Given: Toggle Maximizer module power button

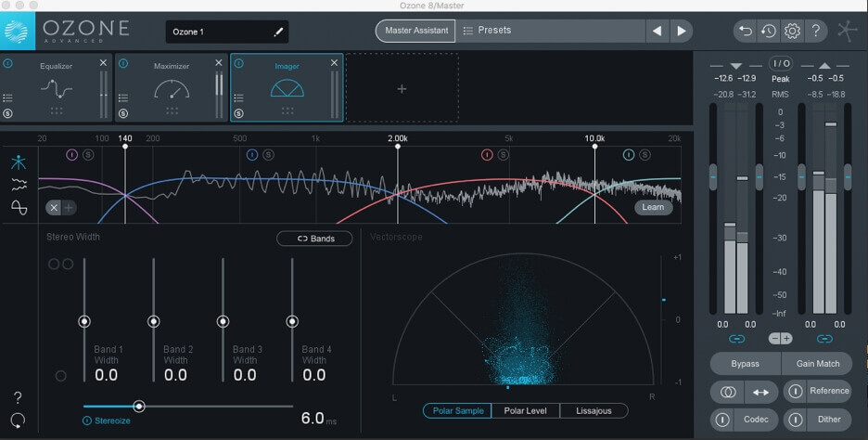Looking at the screenshot, I should (x=123, y=64).
